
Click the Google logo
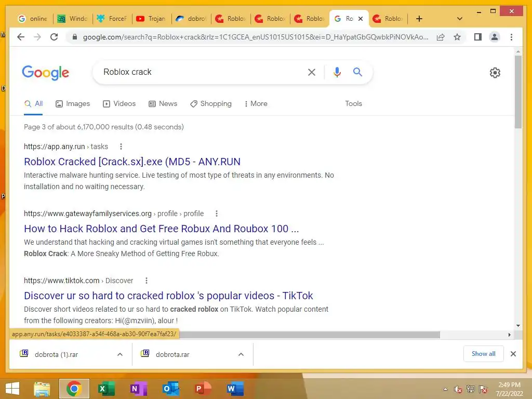46,73
